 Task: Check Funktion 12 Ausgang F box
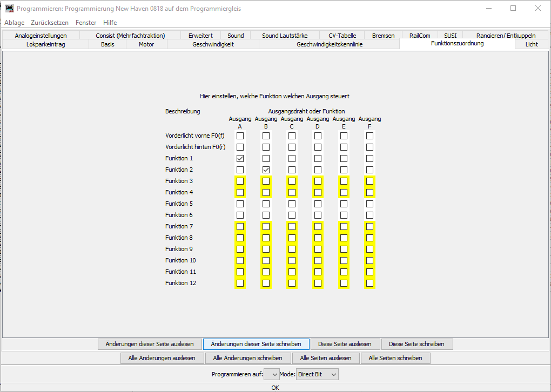pyautogui.click(x=369, y=283)
